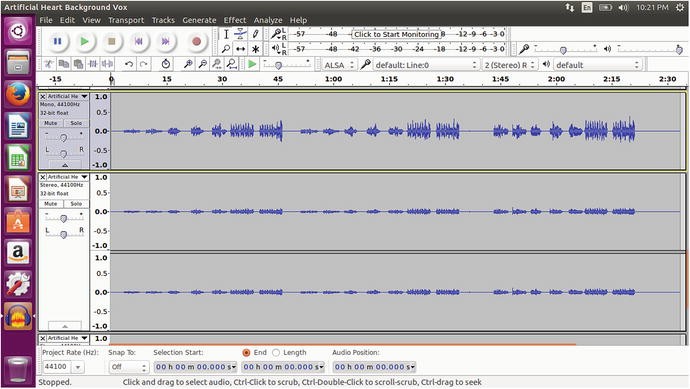Image resolution: width=690 pixels, height=389 pixels.
Task: Open the default: Line:0 input dropdown
Action: point(425,65)
